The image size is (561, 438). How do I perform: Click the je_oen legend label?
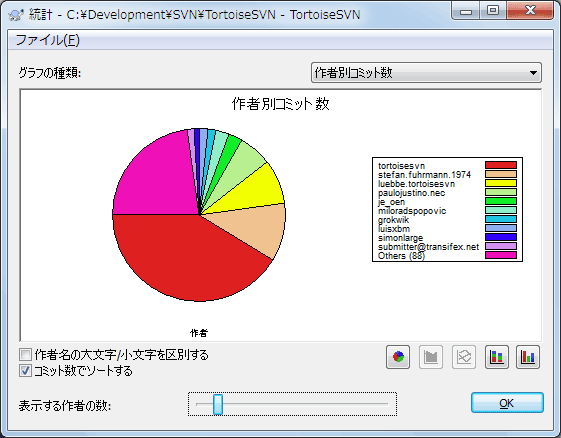point(391,202)
